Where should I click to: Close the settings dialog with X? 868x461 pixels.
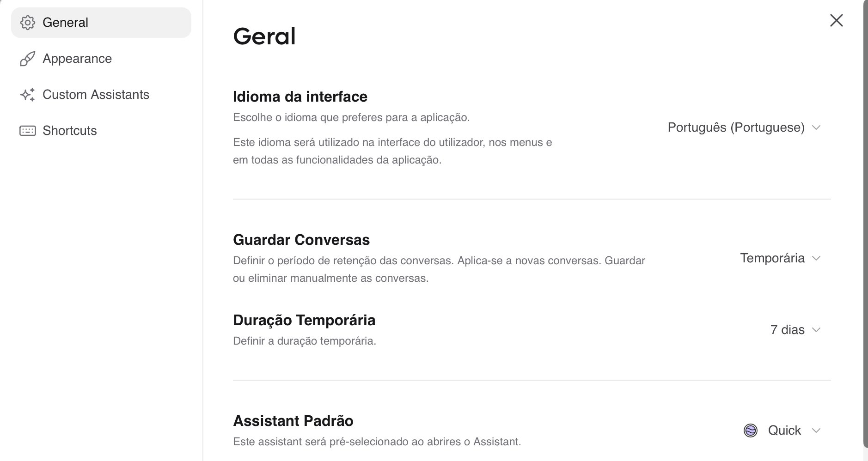tap(837, 20)
